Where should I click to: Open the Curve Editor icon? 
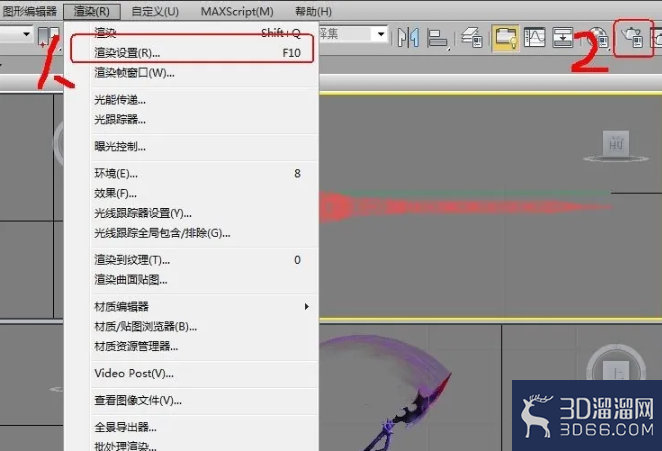[x=534, y=37]
